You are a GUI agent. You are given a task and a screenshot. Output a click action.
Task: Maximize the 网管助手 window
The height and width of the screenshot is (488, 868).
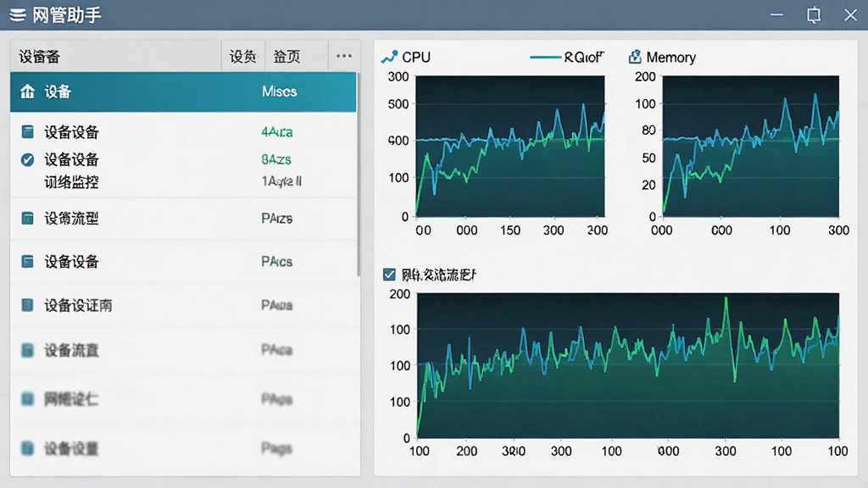click(814, 15)
